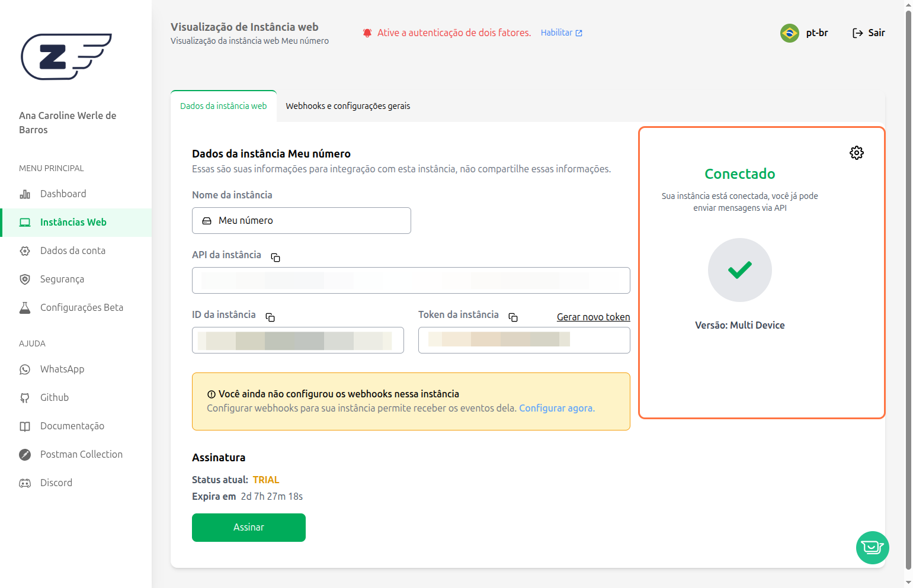Viewport: 913px width, 588px height.
Task: Open Configurações Beta menu item
Action: pos(81,308)
